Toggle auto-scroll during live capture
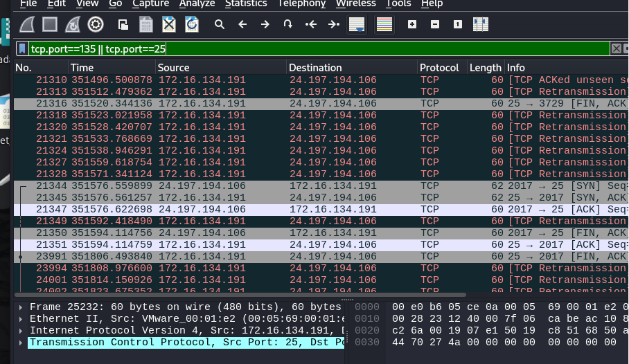Image resolution: width=629 pixels, height=364 pixels. [x=357, y=24]
